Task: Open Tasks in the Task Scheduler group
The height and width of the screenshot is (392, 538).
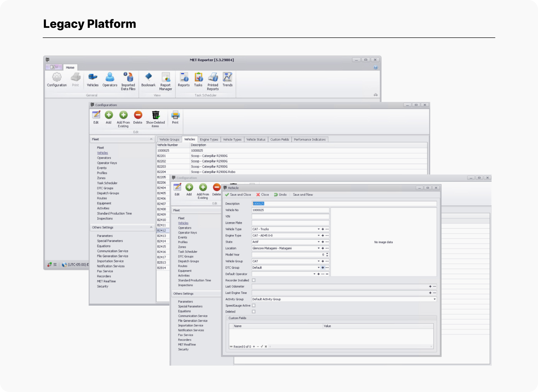Action: (x=198, y=77)
